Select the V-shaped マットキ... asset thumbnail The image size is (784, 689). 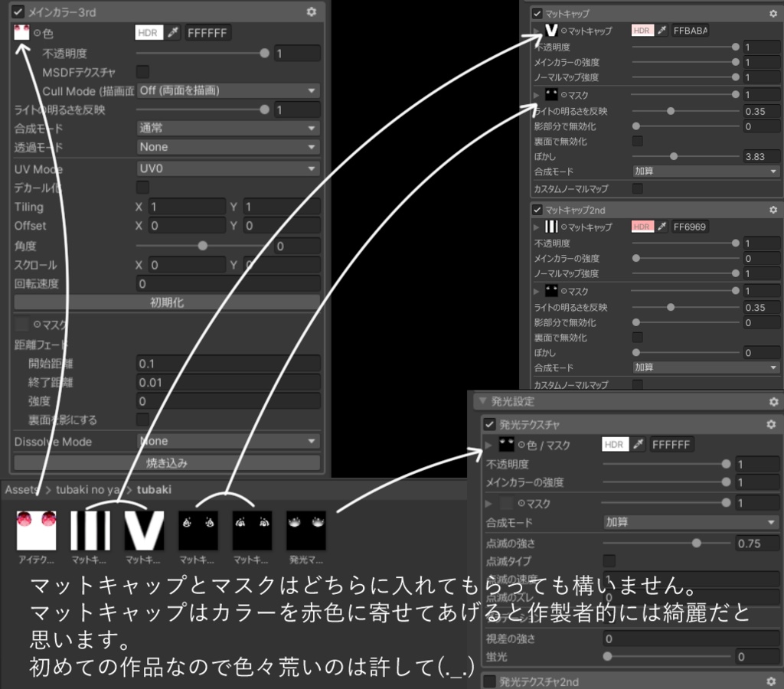point(144,530)
